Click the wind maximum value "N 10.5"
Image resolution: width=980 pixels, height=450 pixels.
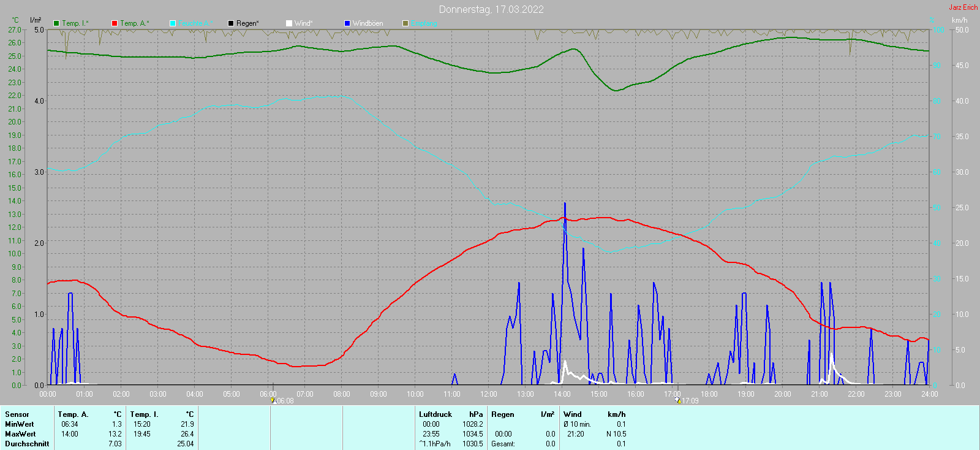click(x=616, y=434)
